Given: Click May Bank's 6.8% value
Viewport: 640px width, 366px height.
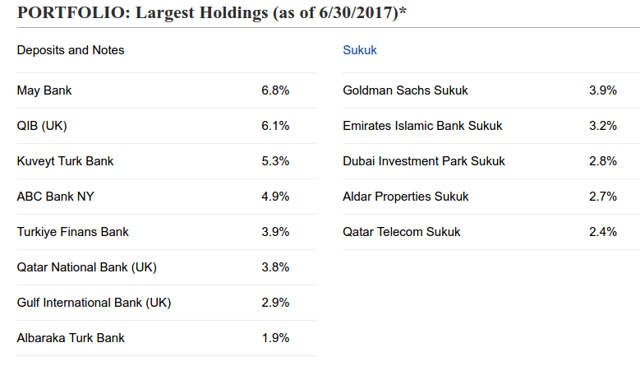Looking at the screenshot, I should (276, 90).
